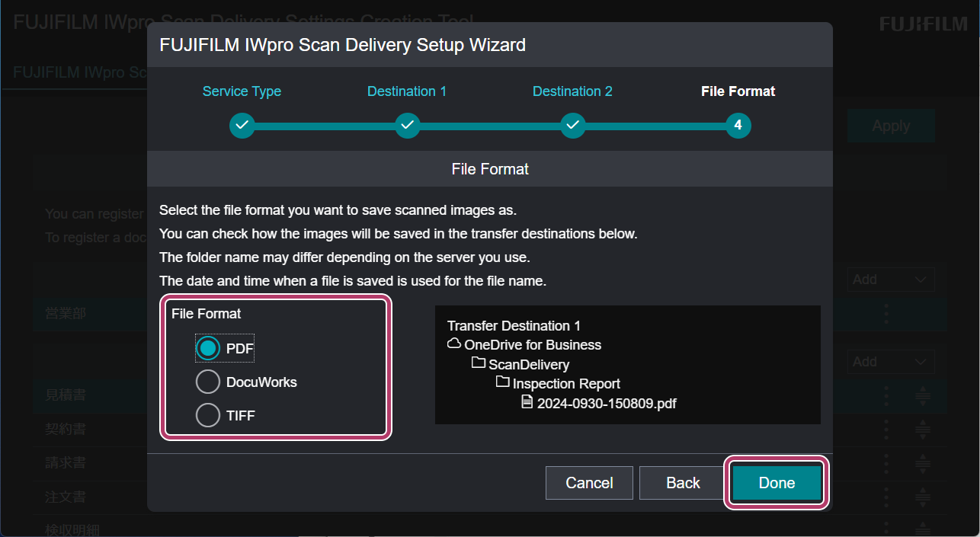This screenshot has width=980, height=537.
Task: Click the Inspection Report folder icon
Action: pos(503,382)
